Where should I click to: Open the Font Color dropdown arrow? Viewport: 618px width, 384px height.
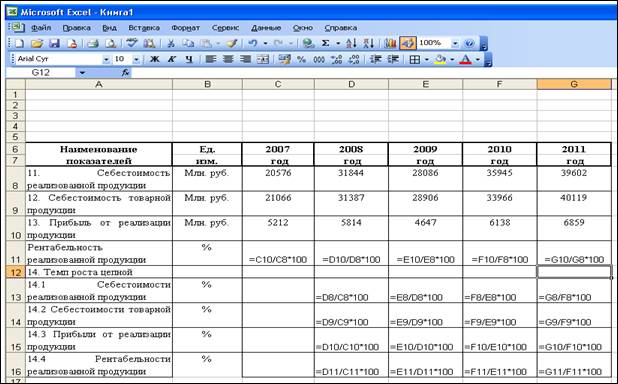(x=478, y=60)
